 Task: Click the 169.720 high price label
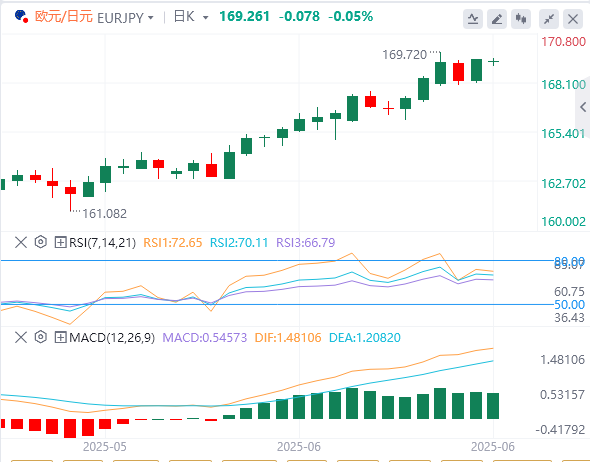(x=404, y=55)
